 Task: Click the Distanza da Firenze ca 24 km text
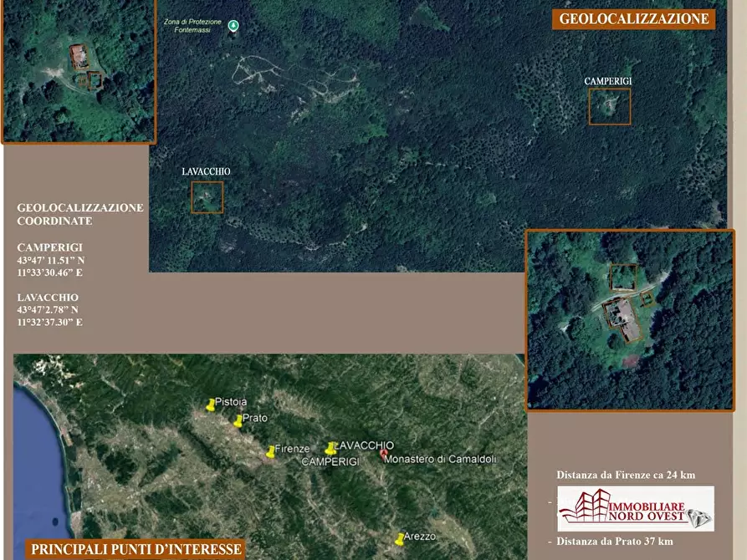tap(626, 476)
